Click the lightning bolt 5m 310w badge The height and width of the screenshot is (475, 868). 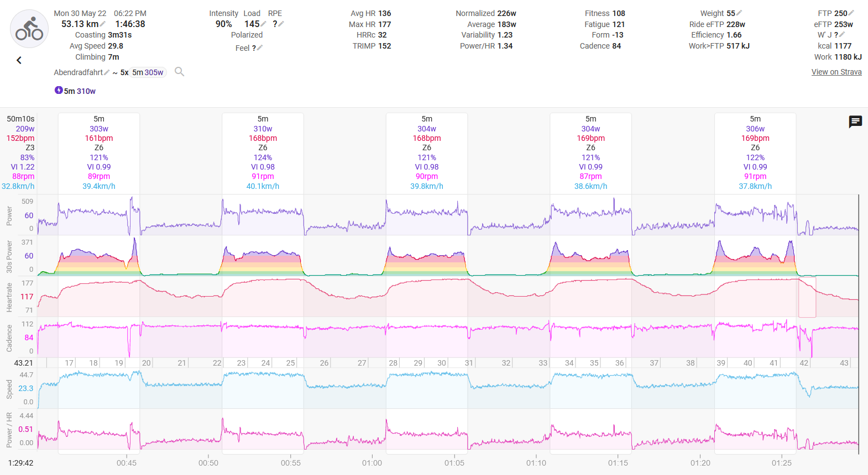pos(75,91)
